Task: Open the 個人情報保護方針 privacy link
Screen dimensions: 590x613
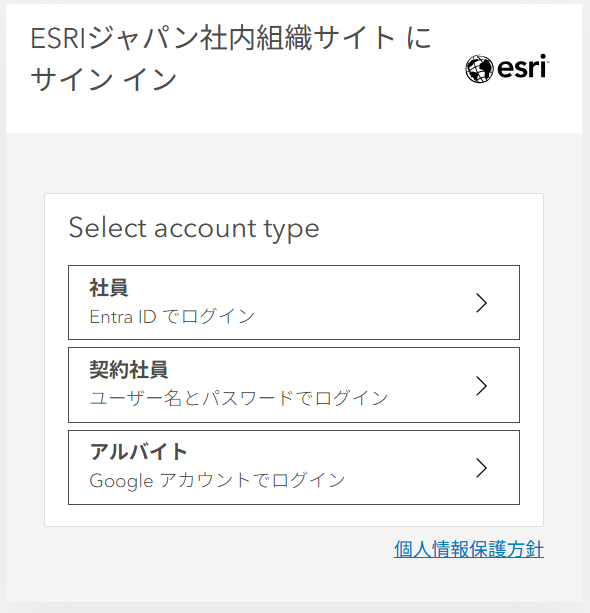Action: click(x=469, y=549)
